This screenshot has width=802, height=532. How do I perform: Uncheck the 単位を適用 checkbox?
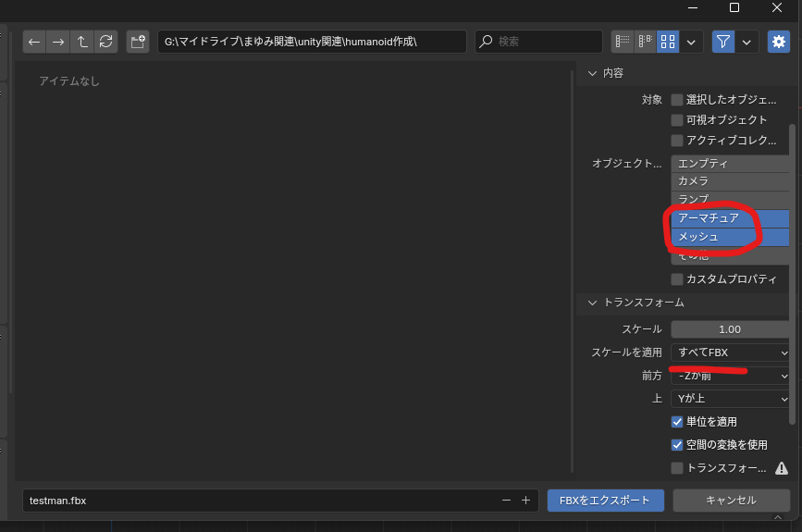point(677,422)
